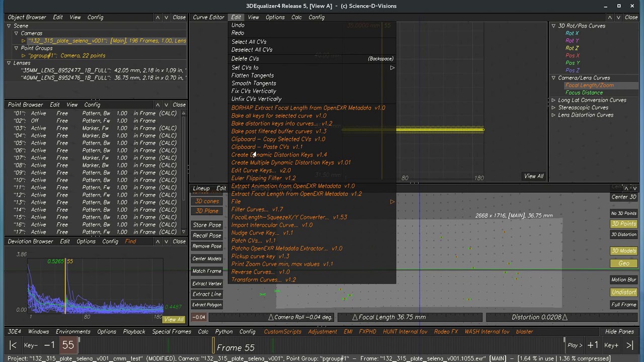Expand Stereoscopic Curves group
The image size is (644, 362).
point(553,108)
